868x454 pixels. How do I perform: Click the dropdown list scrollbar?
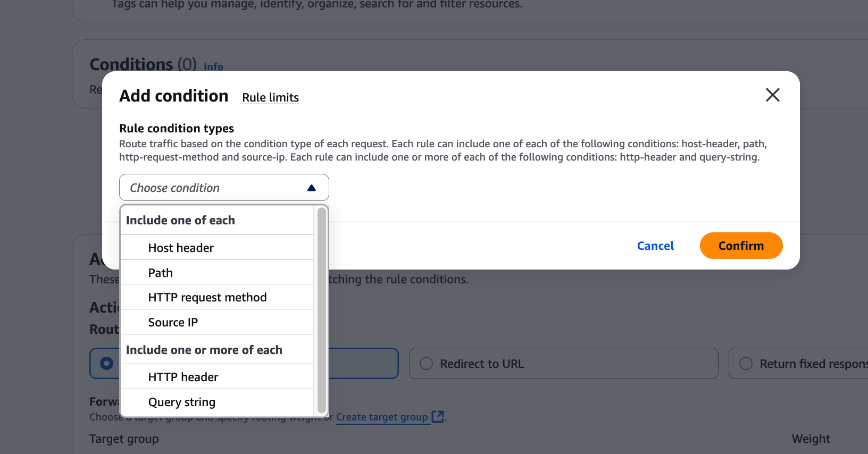coord(321,310)
